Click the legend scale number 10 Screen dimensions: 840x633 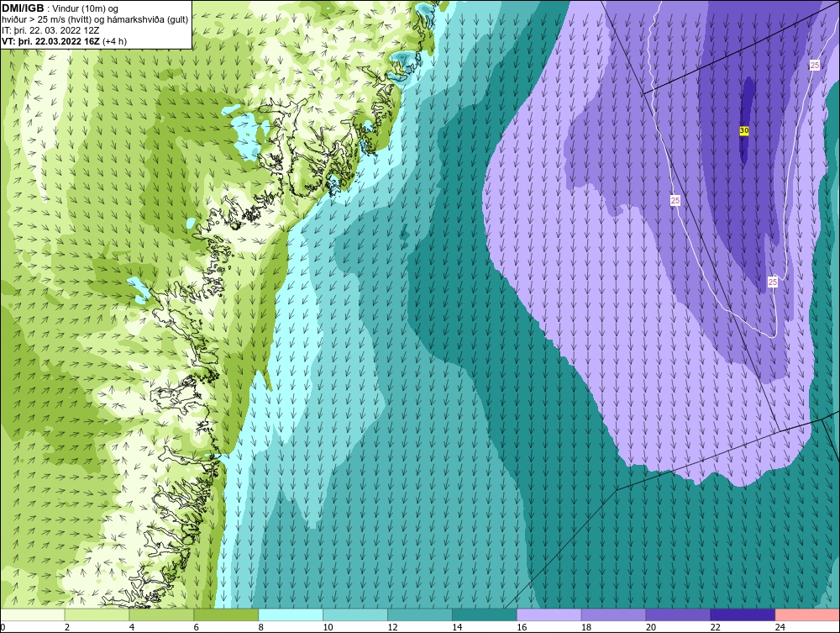coord(328,627)
